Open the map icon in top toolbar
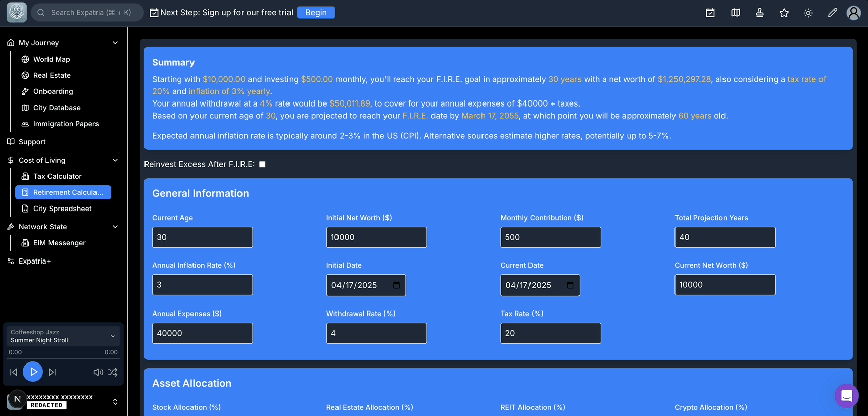The height and width of the screenshot is (416, 868). coord(736,13)
